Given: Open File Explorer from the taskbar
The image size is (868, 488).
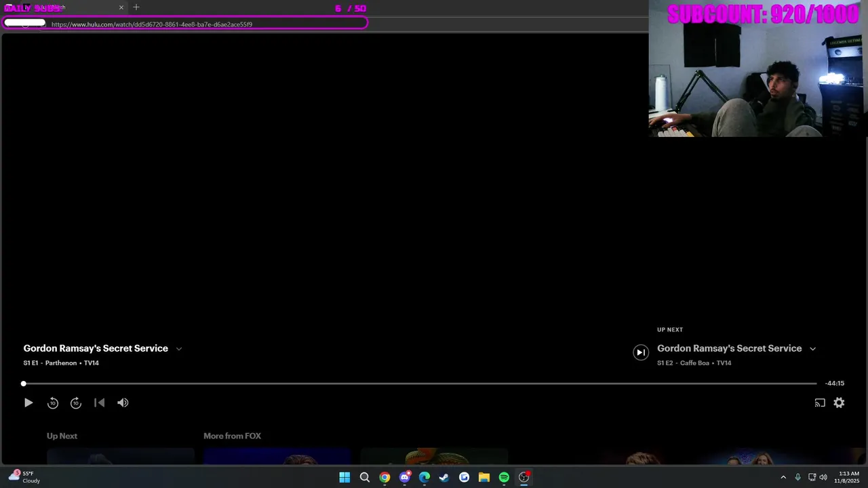Looking at the screenshot, I should (x=484, y=477).
